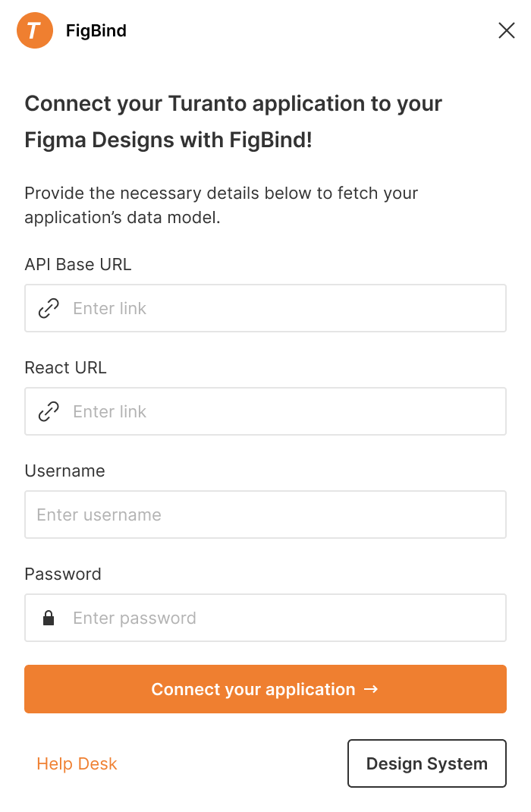Viewport: 531px width, 812px height.
Task: Click the FigBind title text
Action: click(96, 31)
